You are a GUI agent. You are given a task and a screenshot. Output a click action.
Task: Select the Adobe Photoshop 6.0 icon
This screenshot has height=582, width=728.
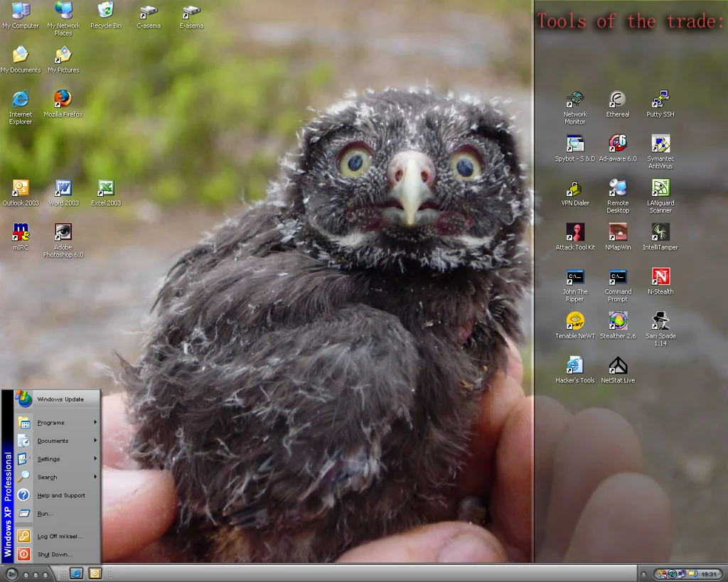coord(63,233)
